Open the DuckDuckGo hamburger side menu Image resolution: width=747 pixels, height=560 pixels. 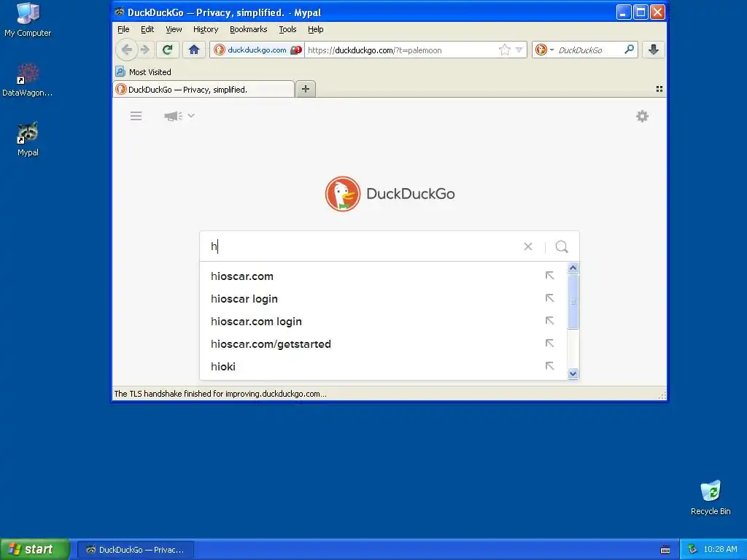click(136, 116)
